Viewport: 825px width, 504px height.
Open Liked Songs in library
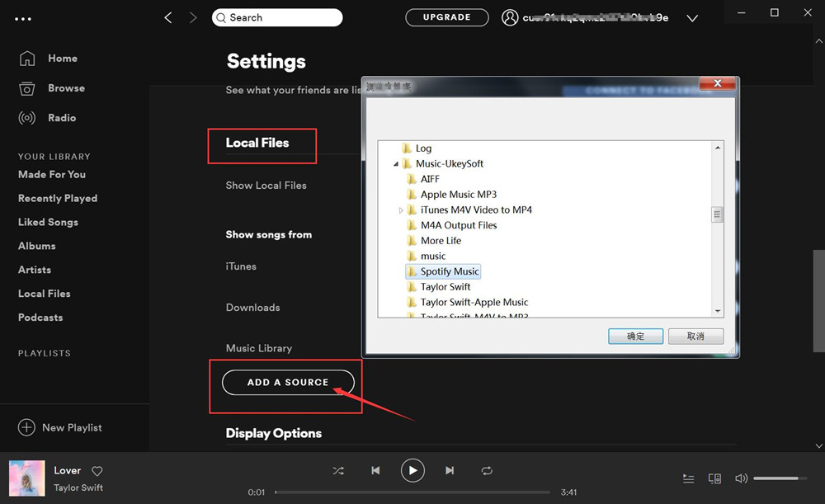tap(48, 222)
